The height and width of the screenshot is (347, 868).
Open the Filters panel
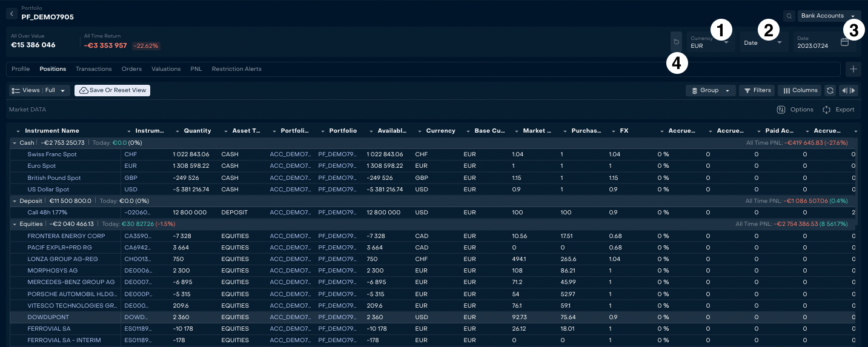(x=757, y=90)
